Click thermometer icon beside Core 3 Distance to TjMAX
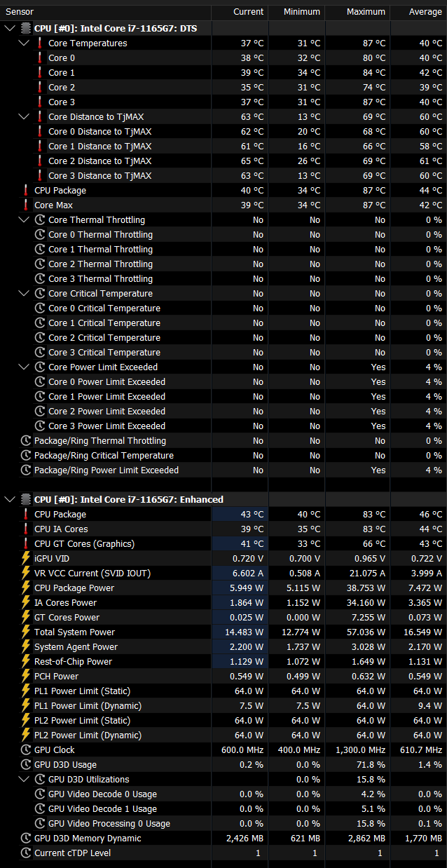 40,175
